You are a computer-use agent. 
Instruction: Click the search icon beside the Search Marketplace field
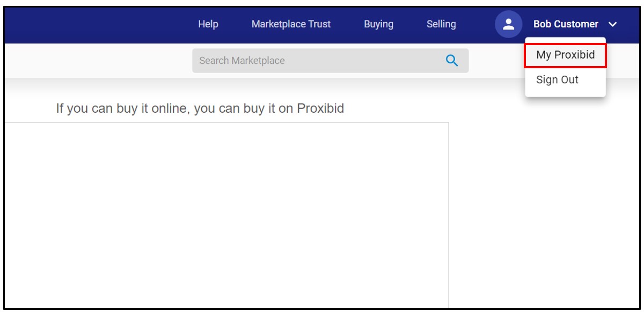click(x=451, y=60)
